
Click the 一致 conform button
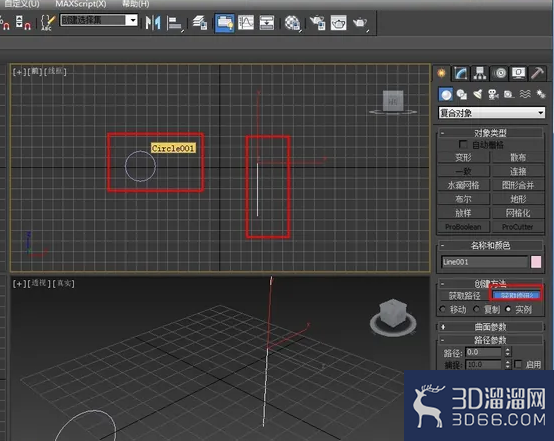point(463,171)
